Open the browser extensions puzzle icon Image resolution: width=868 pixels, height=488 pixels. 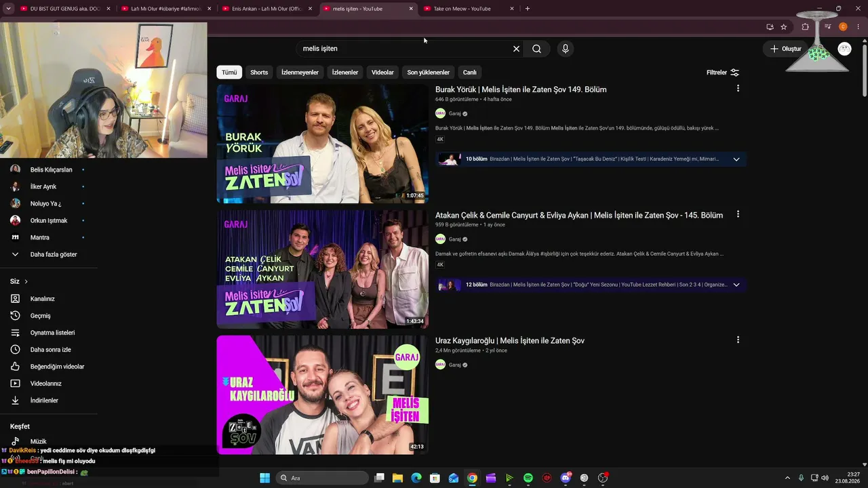pos(806,27)
